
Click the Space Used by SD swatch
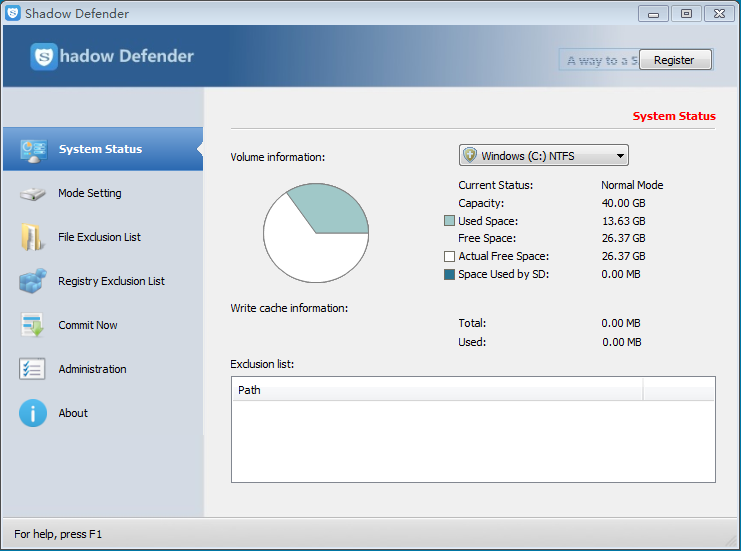pos(450,275)
